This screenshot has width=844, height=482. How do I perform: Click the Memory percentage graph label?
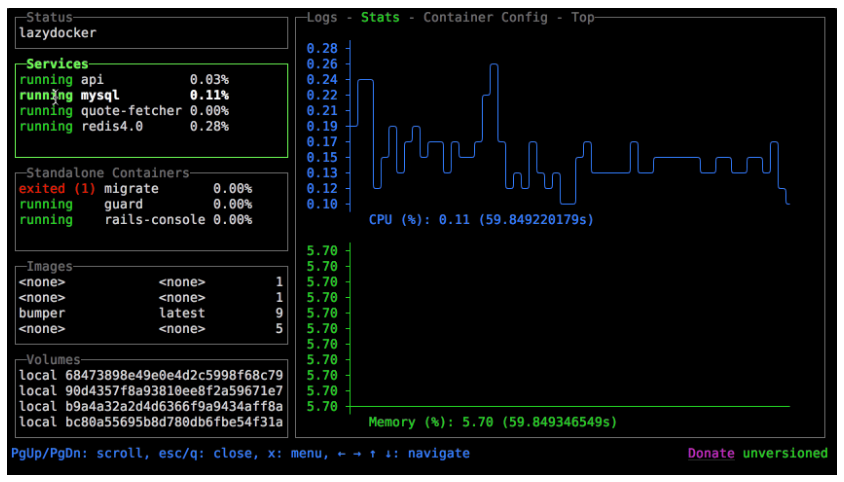click(492, 422)
